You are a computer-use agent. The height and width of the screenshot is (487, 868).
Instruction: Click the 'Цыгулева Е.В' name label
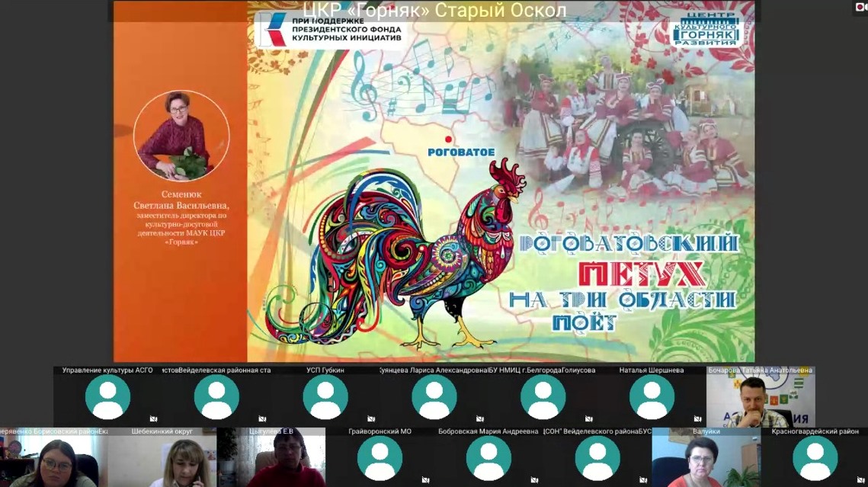click(271, 431)
